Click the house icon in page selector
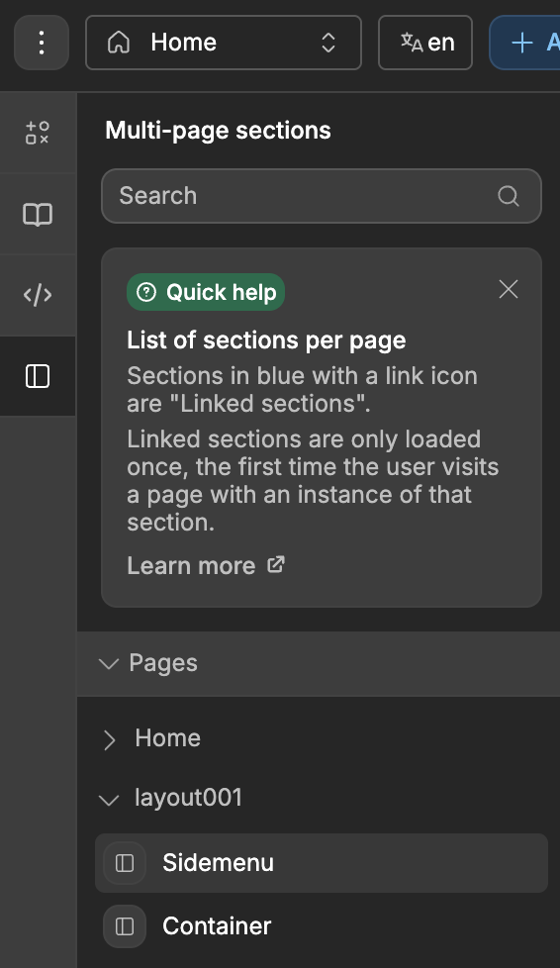Screen dimensions: 560x968 [x=119, y=43]
